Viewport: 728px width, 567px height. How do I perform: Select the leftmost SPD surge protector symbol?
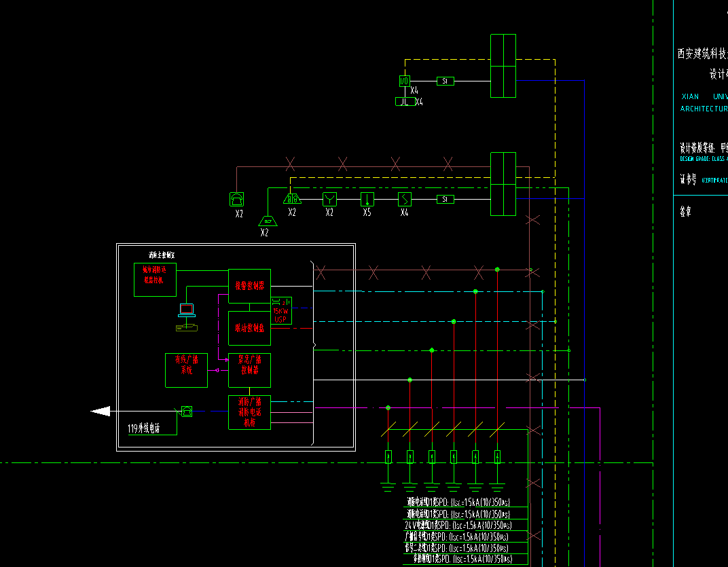pos(388,457)
